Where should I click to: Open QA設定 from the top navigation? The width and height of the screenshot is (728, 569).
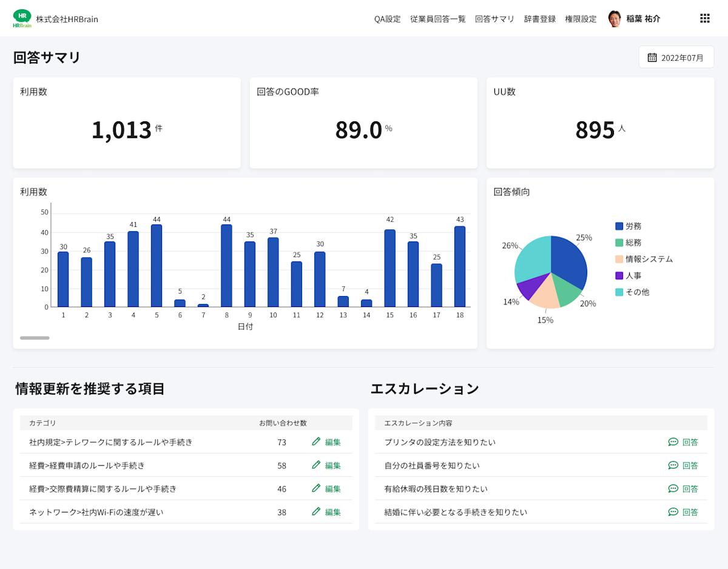[x=388, y=19]
